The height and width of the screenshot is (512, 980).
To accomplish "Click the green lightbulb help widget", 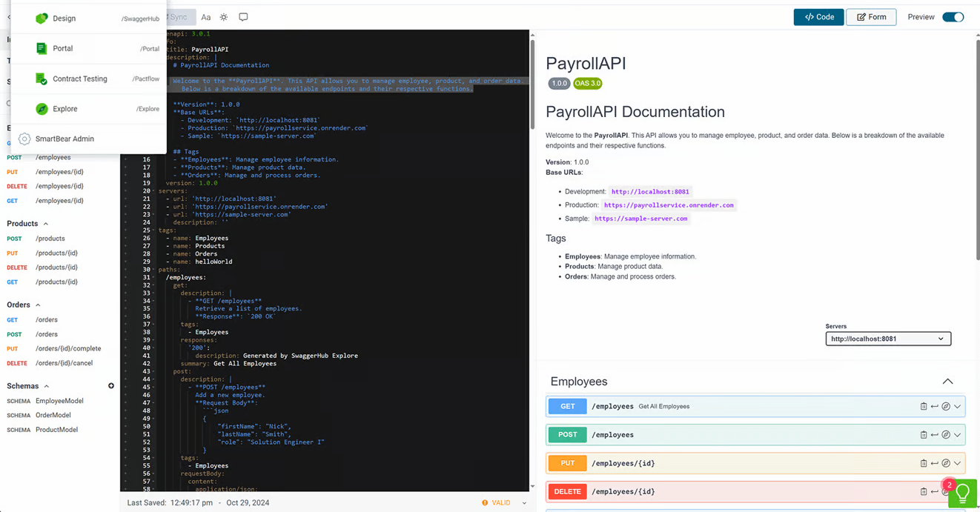I will tap(963, 493).
